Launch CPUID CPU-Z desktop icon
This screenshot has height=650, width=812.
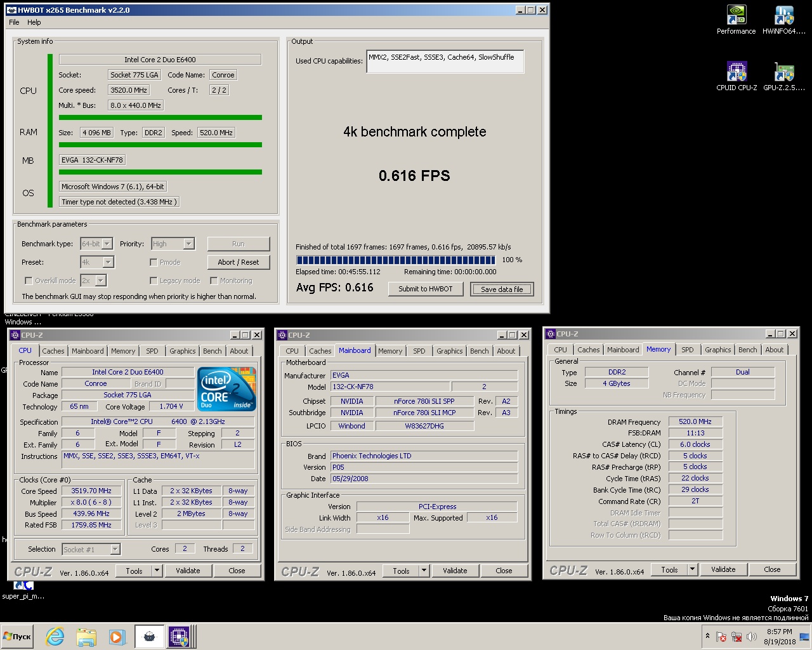click(x=737, y=77)
